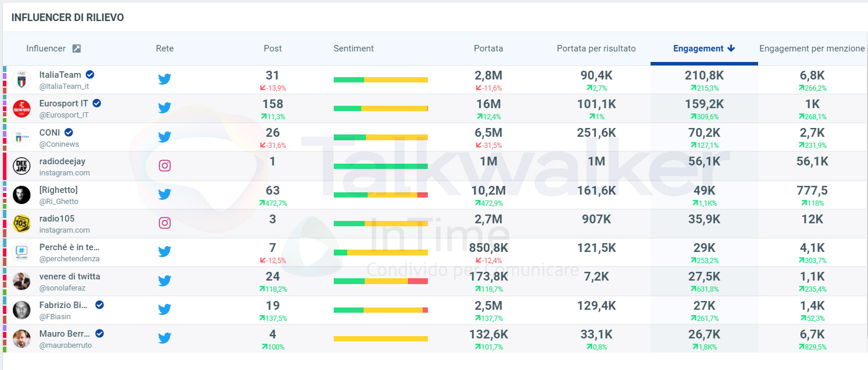This screenshot has width=868, height=370.
Task: Click the Twitter icon in Eurosport IT row
Action: coord(165,108)
